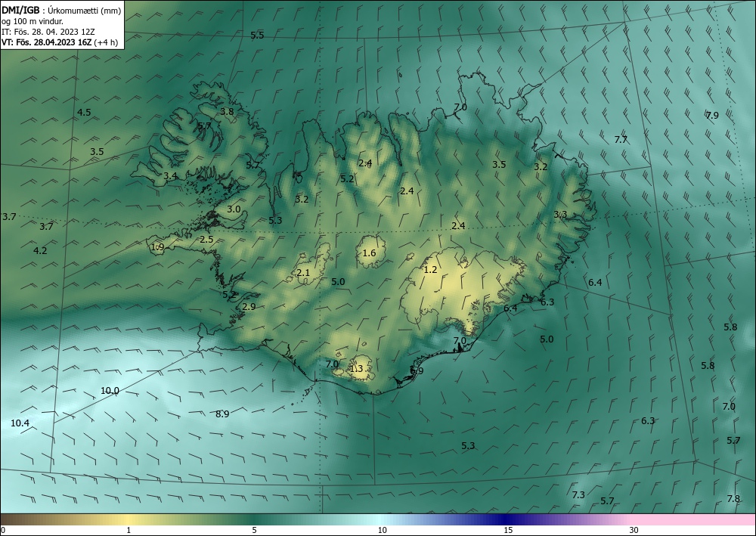This screenshot has height=536, width=756.
Task: Click the 15 label on the colour scale
Action: [508, 530]
